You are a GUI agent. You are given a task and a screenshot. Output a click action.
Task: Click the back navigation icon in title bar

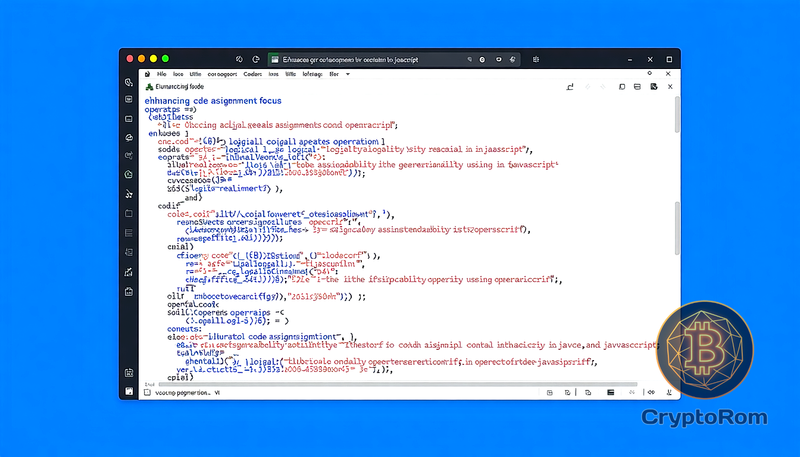239,59
